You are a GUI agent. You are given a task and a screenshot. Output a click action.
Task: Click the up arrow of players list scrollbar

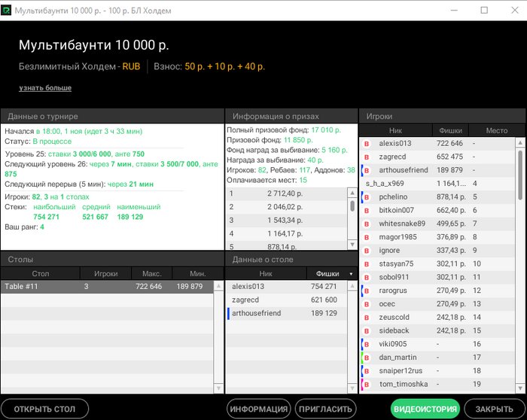pos(520,143)
